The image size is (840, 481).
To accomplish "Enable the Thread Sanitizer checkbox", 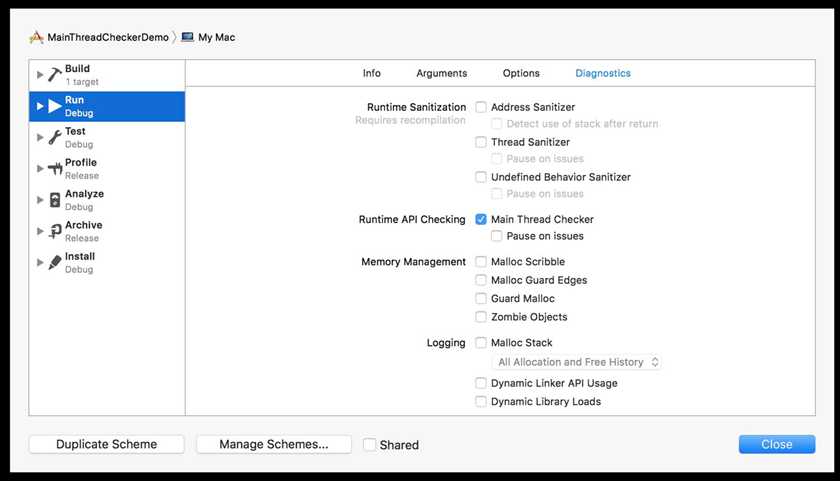I will 481,142.
